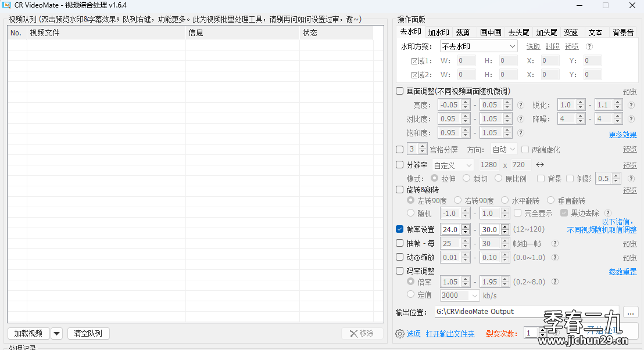Click the help icon beside 倍率 range
The width and height of the screenshot is (644, 350).
tap(555, 282)
